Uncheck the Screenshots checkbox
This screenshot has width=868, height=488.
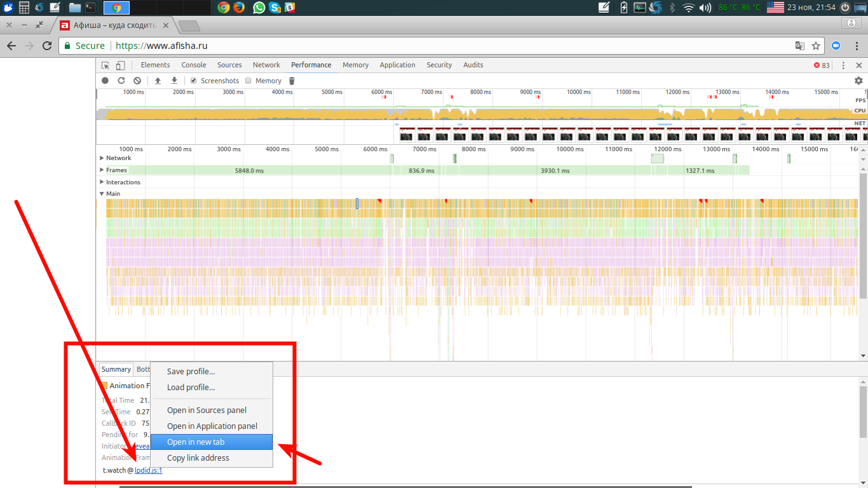click(x=193, y=81)
